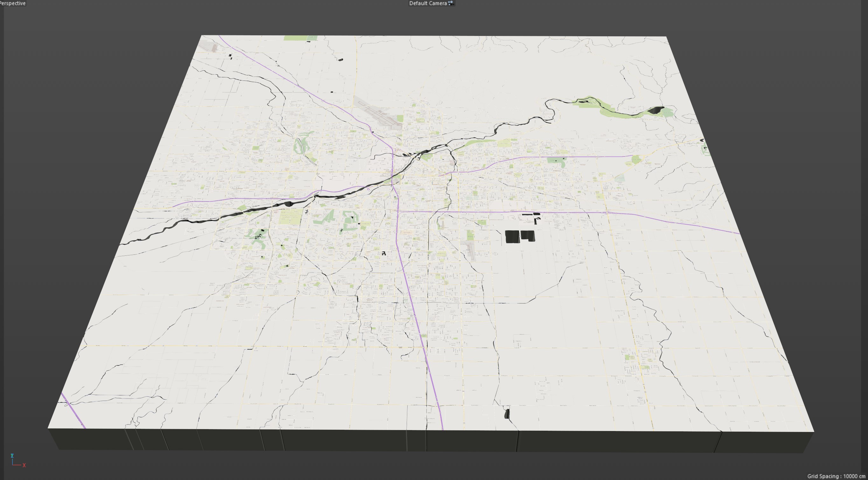The width and height of the screenshot is (868, 480).
Task: Click the Default Camera icon
Action: (451, 3)
